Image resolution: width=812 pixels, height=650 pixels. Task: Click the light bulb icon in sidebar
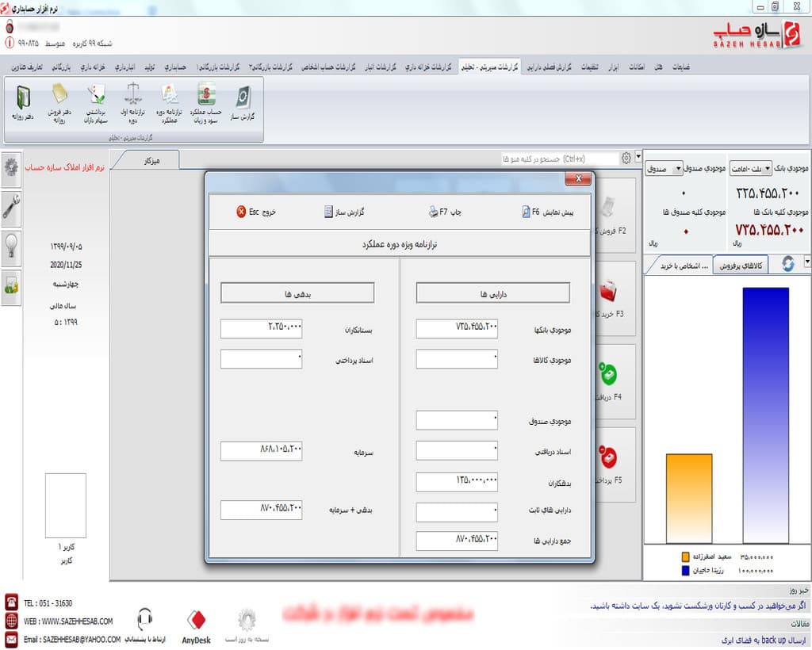(11, 248)
